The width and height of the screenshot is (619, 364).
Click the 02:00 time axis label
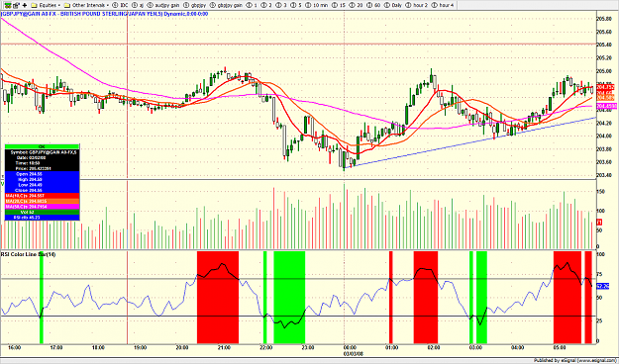pyautogui.click(x=434, y=348)
